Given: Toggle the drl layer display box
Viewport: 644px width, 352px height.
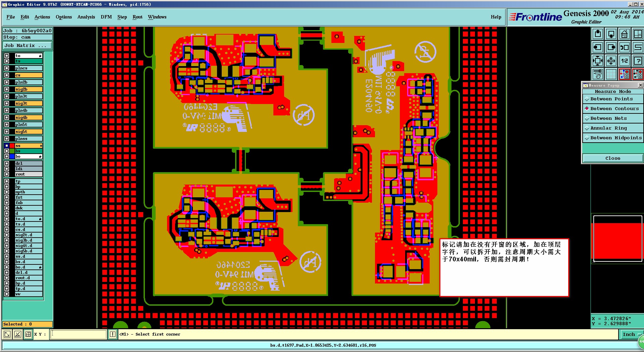Looking at the screenshot, I should coord(7,163).
